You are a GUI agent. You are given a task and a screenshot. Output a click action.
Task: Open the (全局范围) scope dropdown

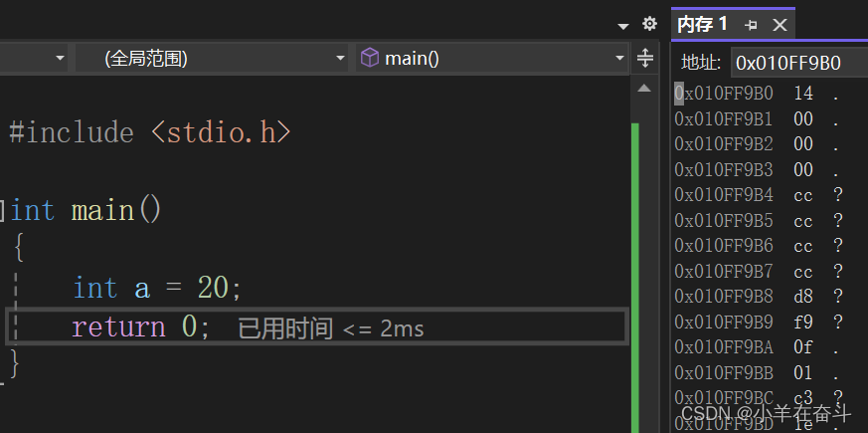coord(211,58)
